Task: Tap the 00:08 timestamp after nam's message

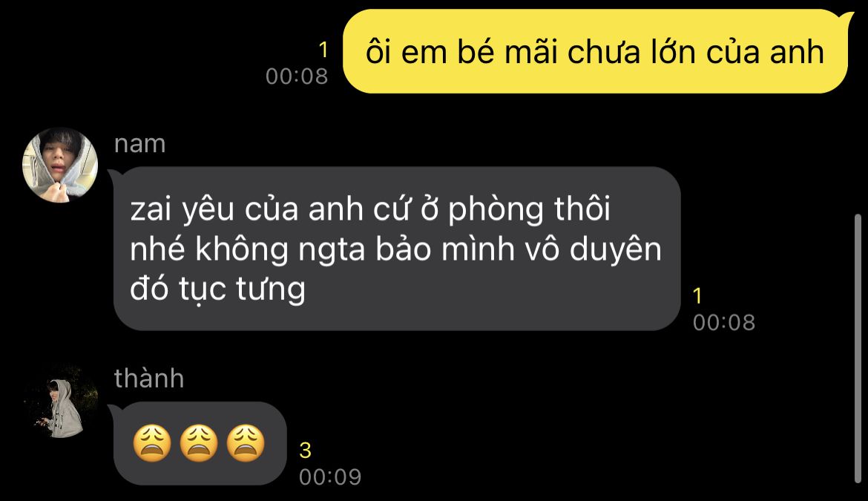Action: pos(724,322)
